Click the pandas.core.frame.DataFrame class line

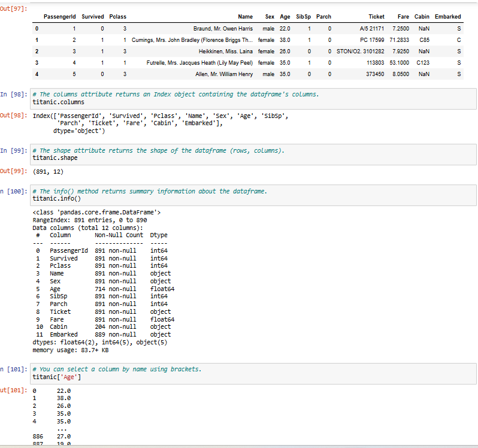pyautogui.click(x=96, y=212)
